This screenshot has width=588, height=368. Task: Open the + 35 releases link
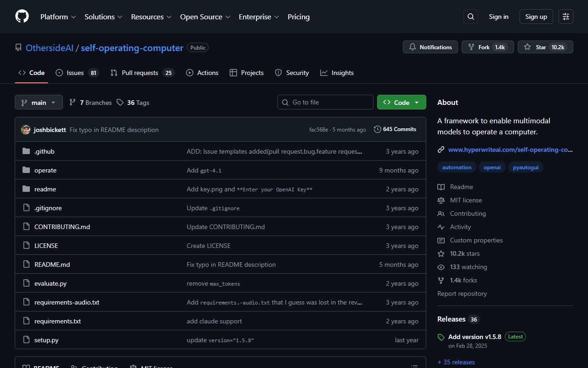tap(456, 362)
